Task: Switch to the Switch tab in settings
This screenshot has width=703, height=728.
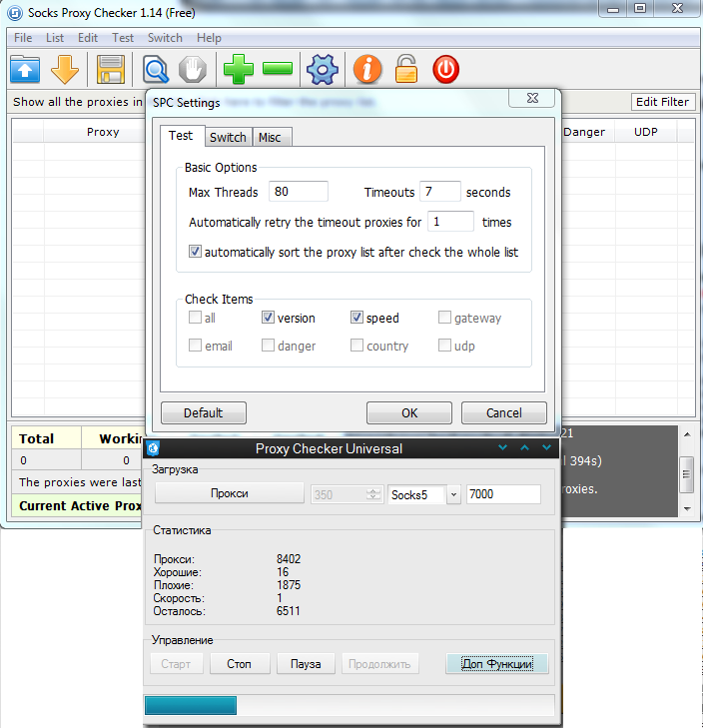Action: 228,137
